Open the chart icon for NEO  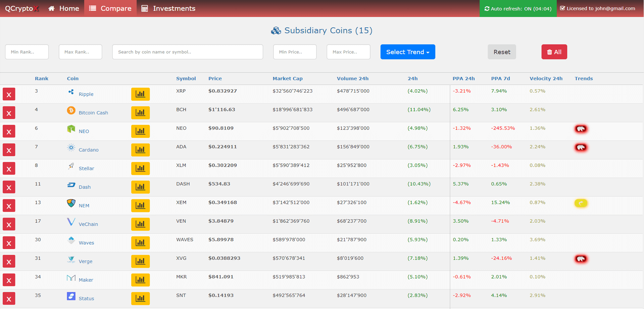(x=140, y=132)
